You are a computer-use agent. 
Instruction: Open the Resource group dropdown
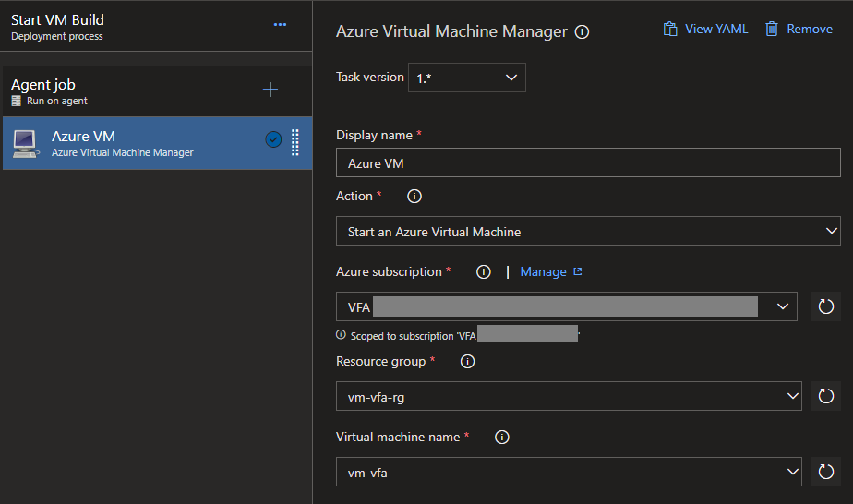[x=569, y=396]
